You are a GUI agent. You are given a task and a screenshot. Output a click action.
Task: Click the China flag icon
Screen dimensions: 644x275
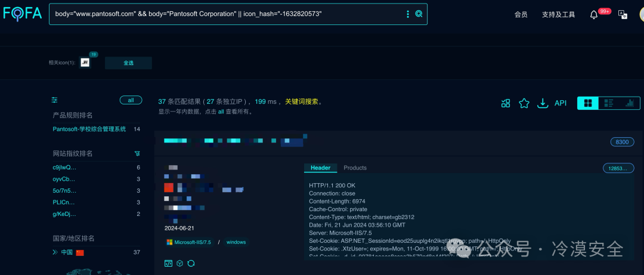pyautogui.click(x=80, y=252)
